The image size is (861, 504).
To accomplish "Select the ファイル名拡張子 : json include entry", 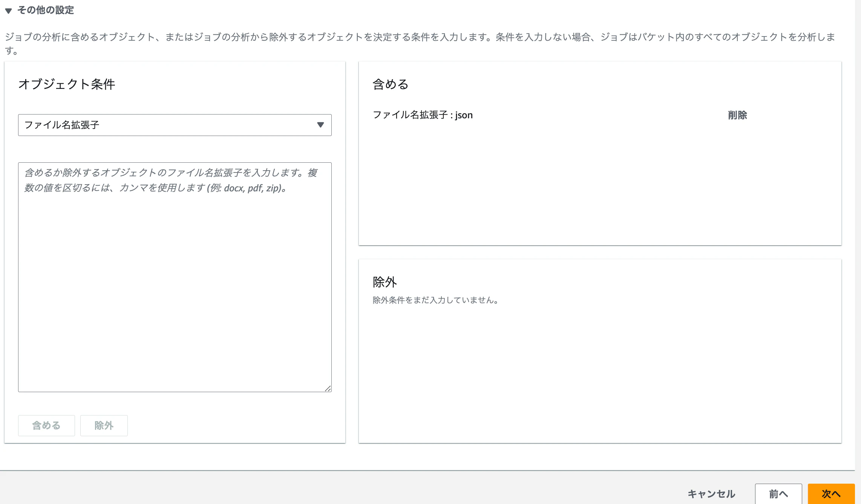I will 423,115.
